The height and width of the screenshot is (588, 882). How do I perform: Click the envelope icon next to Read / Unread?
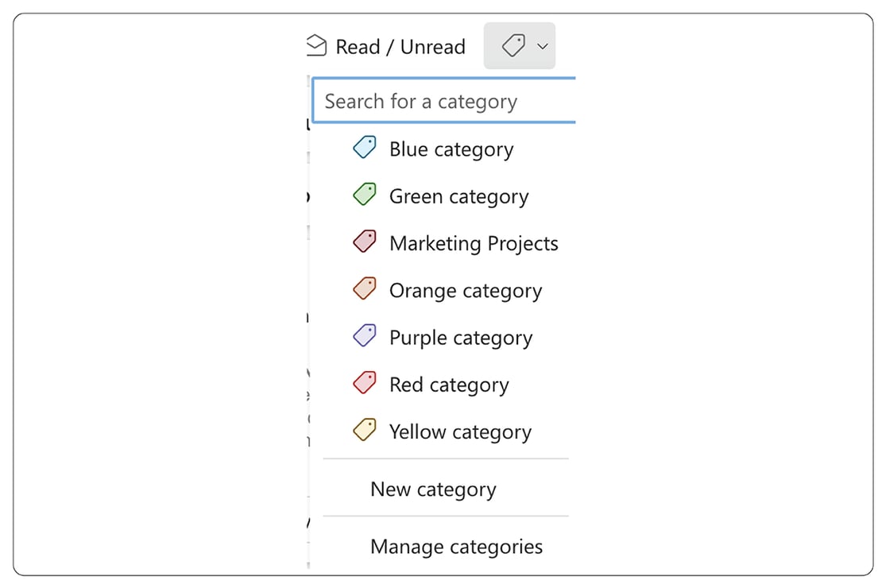point(316,45)
